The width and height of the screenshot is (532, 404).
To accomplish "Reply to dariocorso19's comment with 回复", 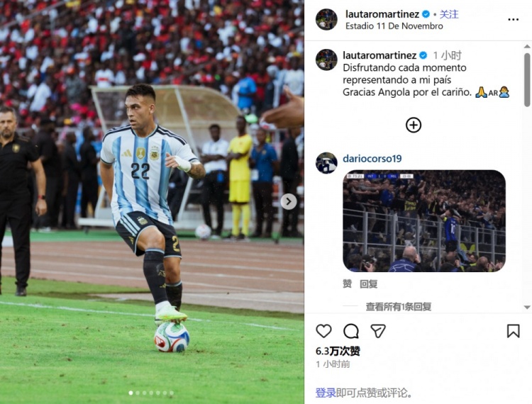I will click(368, 284).
